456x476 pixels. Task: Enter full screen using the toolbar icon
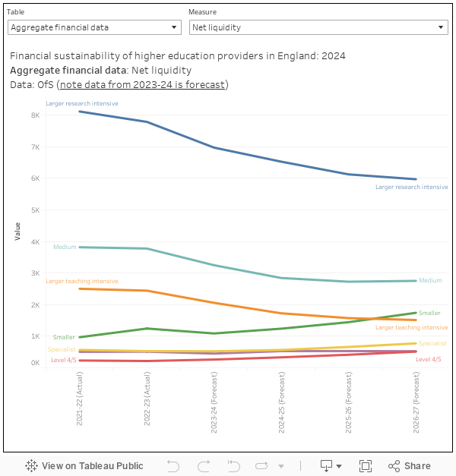pyautogui.click(x=365, y=466)
